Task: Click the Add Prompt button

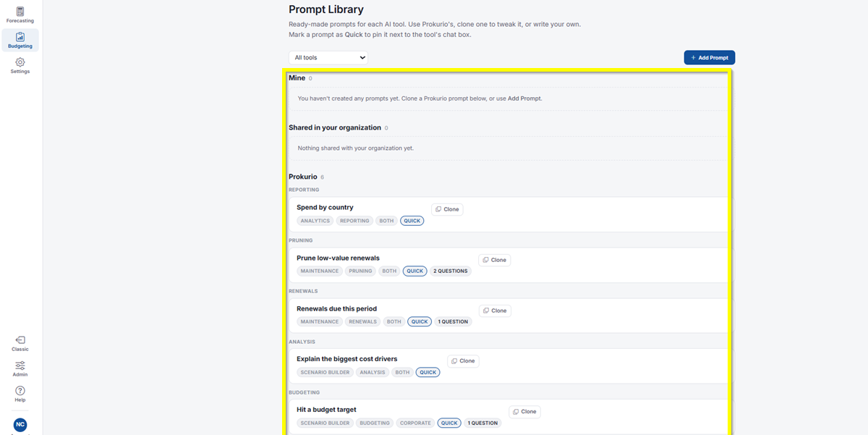Action: (x=709, y=57)
